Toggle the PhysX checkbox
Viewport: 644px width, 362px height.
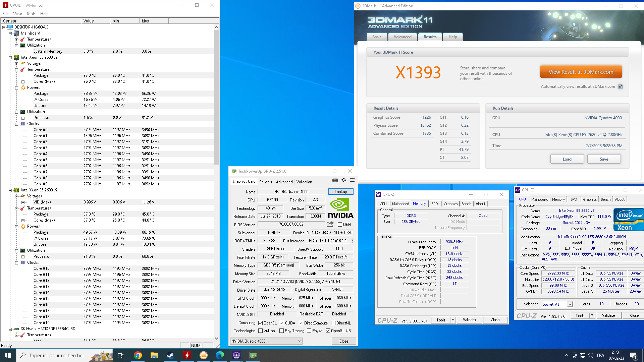tap(309, 331)
